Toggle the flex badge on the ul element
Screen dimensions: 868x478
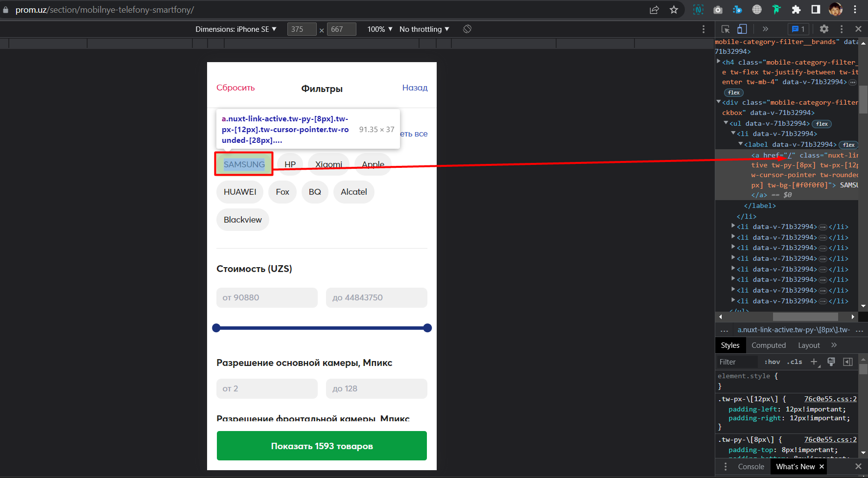(822, 124)
